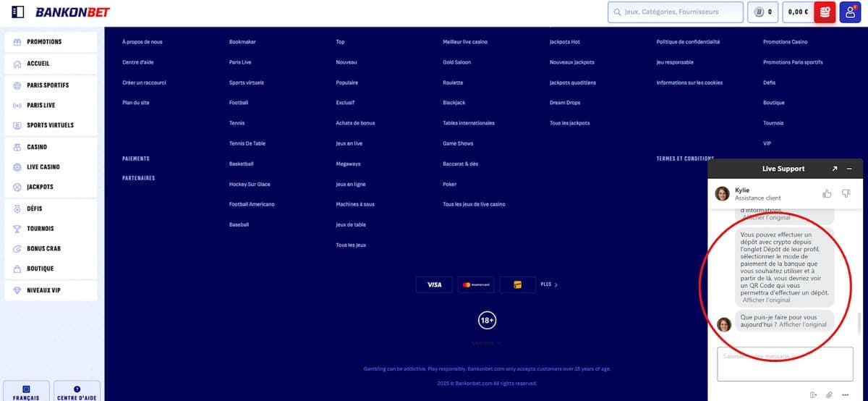Image resolution: width=868 pixels, height=401 pixels.
Task: Go to Jackpots in the sidebar
Action: pyautogui.click(x=40, y=187)
